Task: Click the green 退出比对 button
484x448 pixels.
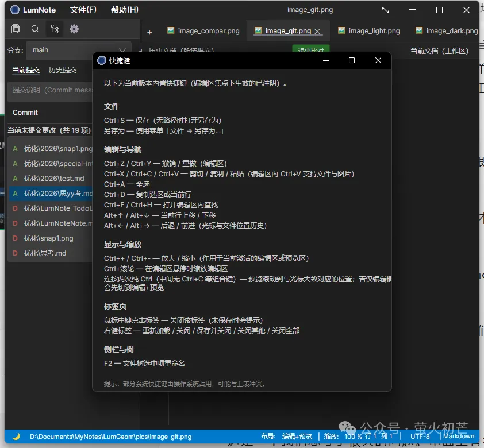Action: pyautogui.click(x=311, y=49)
